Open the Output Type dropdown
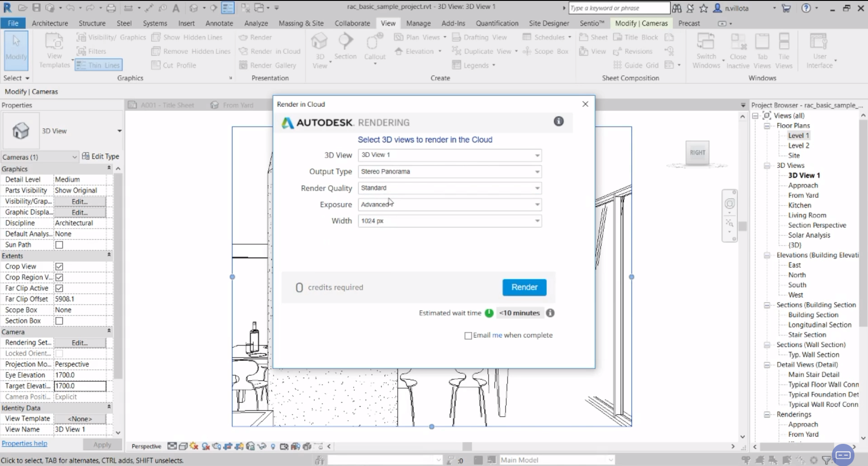 449,172
